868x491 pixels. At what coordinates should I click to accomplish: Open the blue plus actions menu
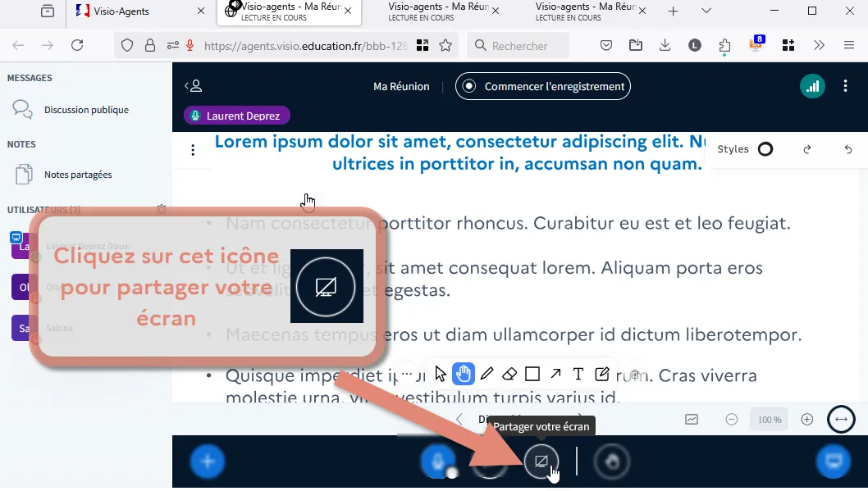208,461
